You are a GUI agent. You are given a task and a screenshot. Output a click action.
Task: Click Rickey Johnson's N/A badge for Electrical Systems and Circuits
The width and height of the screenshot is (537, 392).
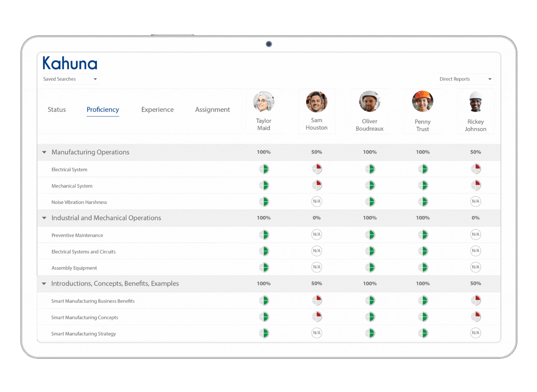pos(475,251)
